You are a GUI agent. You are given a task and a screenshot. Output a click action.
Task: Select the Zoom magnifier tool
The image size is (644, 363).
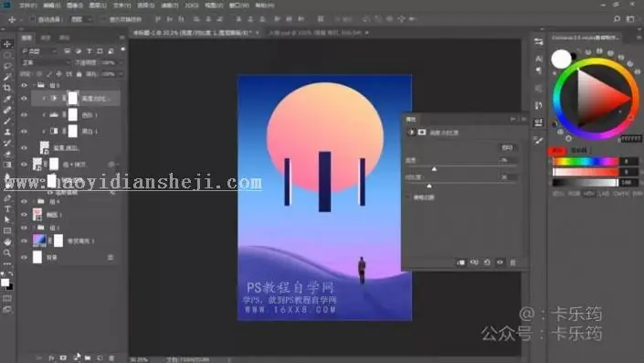coord(7,253)
